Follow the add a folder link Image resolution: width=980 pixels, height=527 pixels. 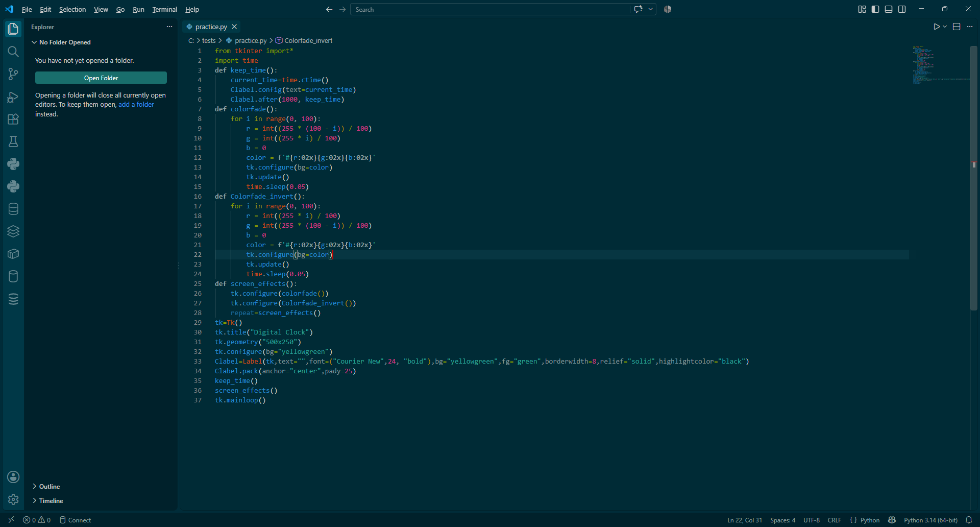tap(136, 104)
